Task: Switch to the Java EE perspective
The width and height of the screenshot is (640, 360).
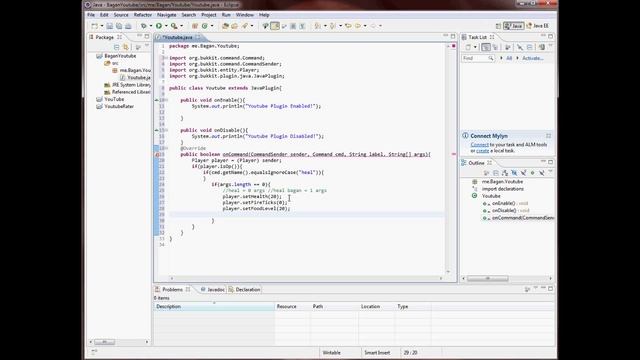Action: pos(538,26)
